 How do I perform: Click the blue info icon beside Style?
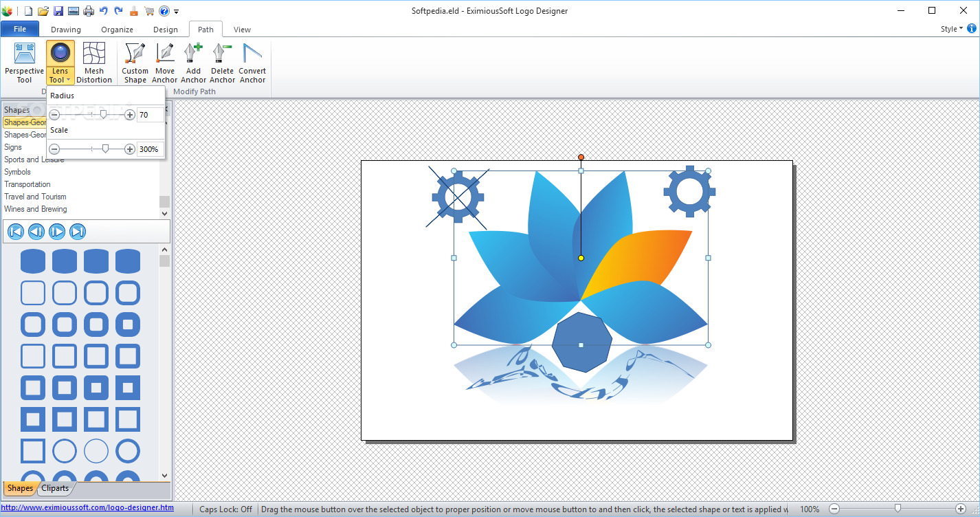972,29
